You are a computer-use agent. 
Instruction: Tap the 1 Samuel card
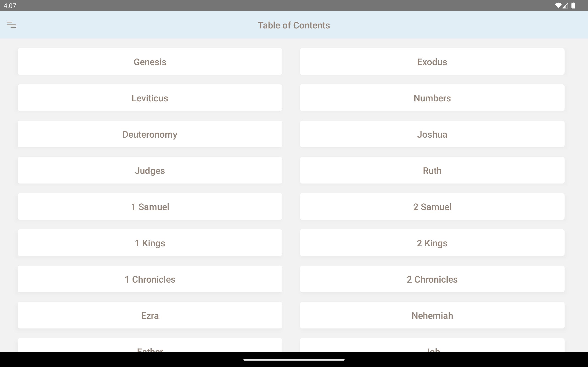pyautogui.click(x=150, y=207)
